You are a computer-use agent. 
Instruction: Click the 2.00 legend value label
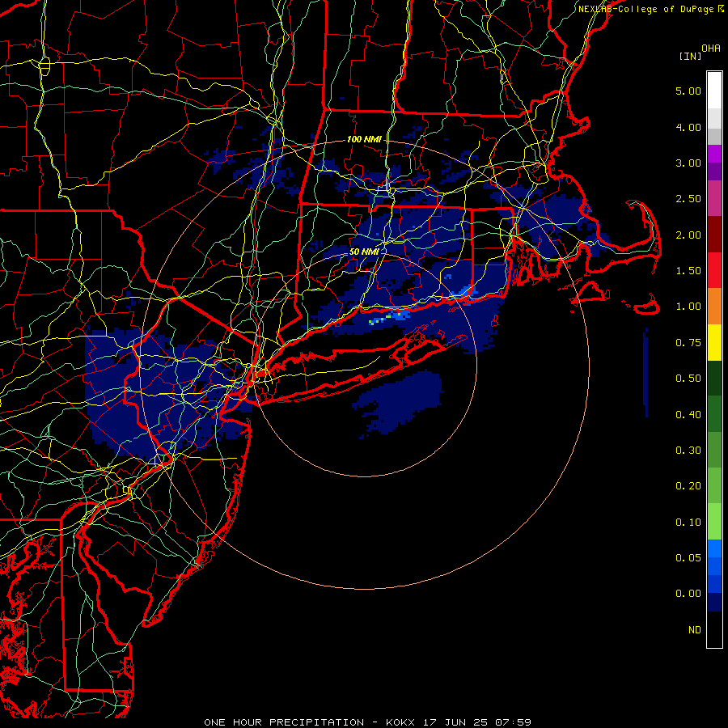688,235
